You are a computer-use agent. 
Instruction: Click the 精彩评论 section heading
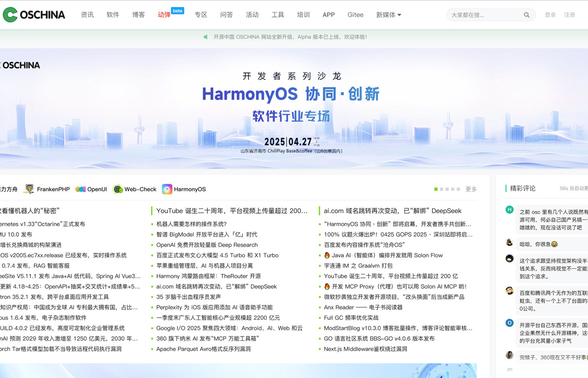click(523, 188)
